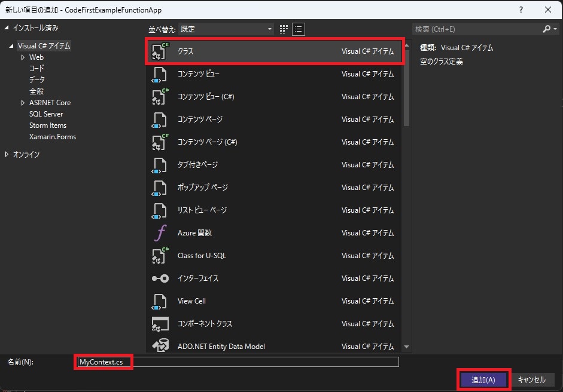The height and width of the screenshot is (392, 563).
Task: Click the ポップアップ ページ template icon
Action: 159,188
